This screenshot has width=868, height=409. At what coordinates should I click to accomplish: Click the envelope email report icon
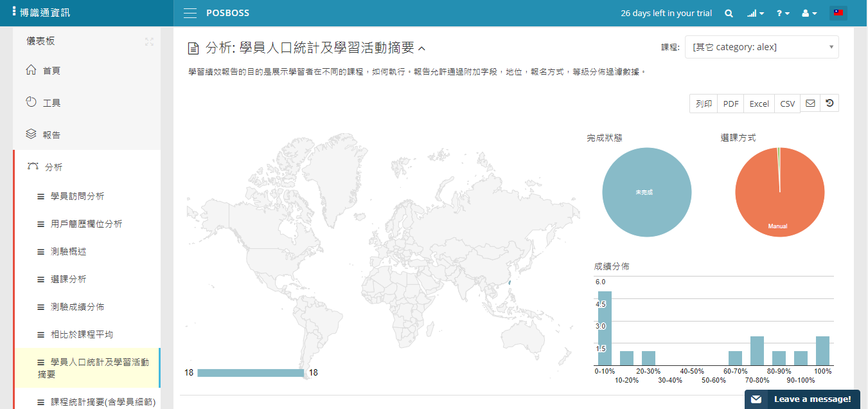(x=810, y=104)
